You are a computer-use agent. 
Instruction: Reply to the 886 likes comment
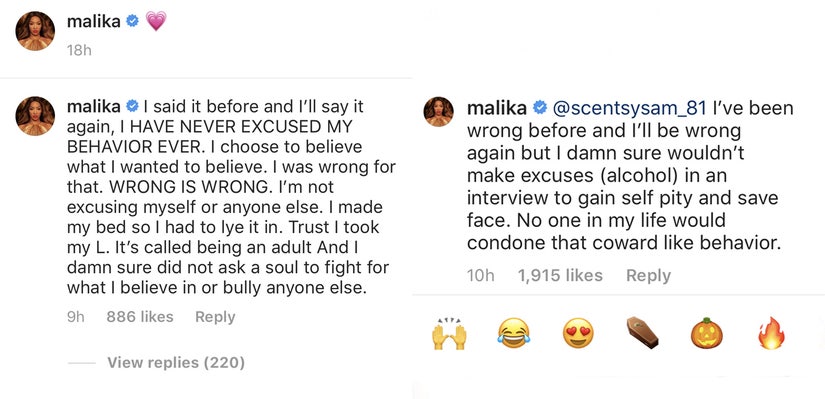[x=215, y=317]
